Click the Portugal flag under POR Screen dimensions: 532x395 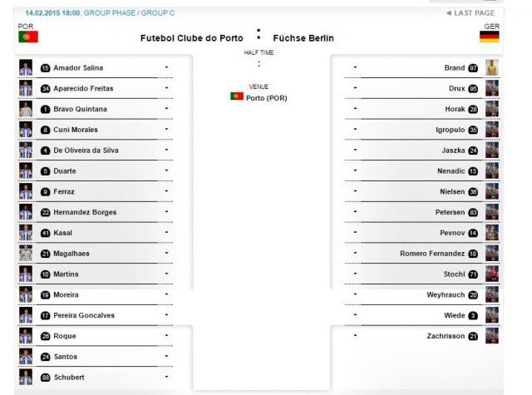click(28, 37)
